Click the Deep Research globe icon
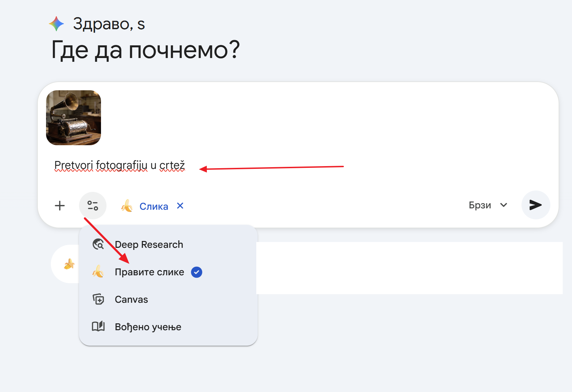The height and width of the screenshot is (392, 572). (x=98, y=244)
